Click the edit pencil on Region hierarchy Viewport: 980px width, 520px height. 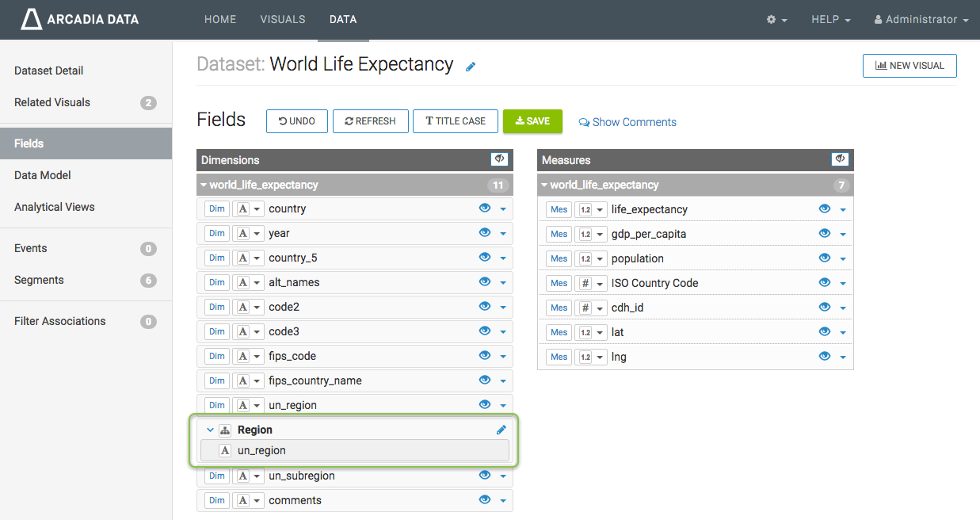pos(501,430)
